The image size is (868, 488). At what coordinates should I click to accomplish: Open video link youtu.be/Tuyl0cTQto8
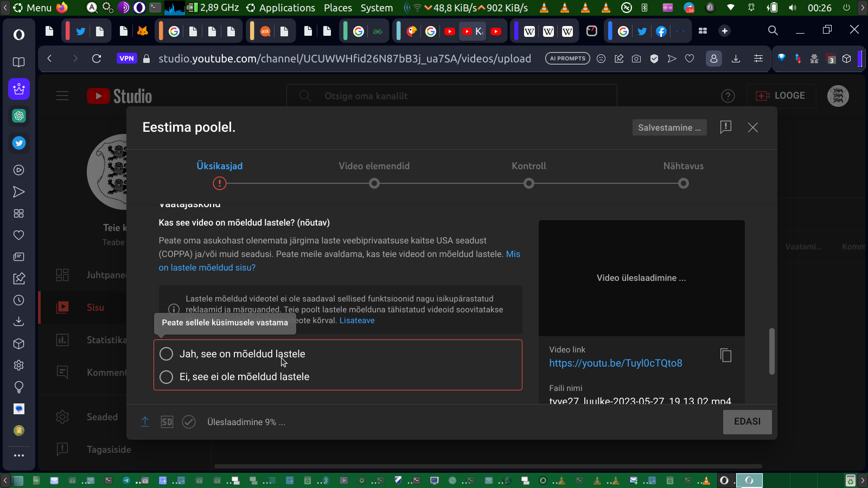click(x=616, y=363)
